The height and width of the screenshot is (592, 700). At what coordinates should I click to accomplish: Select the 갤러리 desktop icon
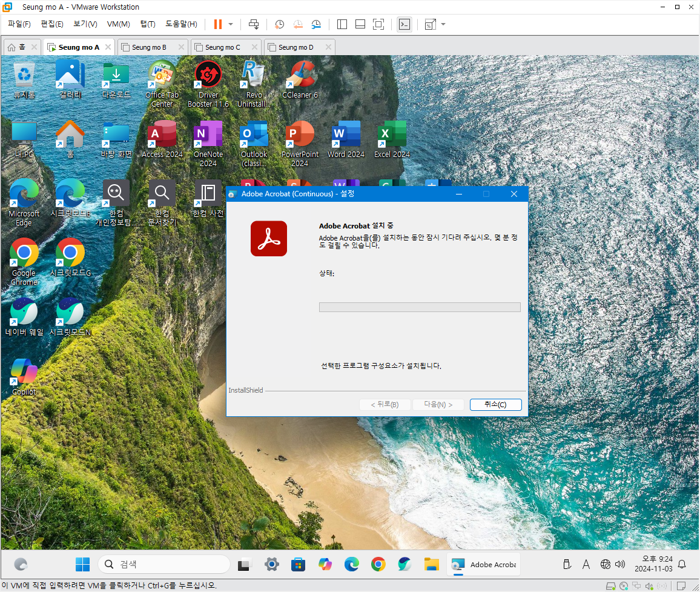[x=70, y=81]
